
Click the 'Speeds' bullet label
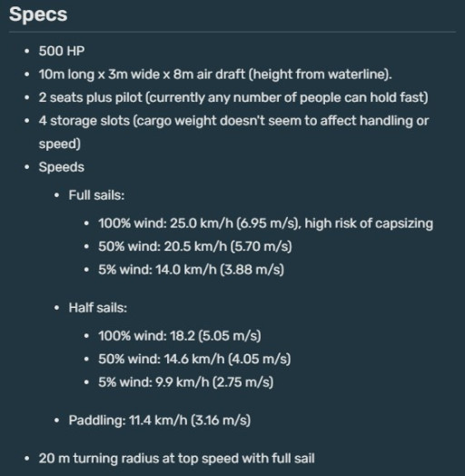[62, 167]
